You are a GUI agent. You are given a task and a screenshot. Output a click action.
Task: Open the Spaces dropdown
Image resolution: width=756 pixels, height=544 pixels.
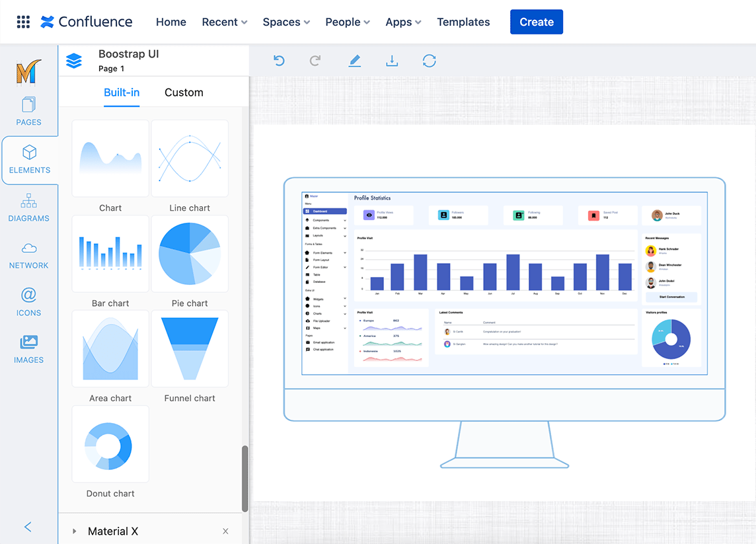285,22
